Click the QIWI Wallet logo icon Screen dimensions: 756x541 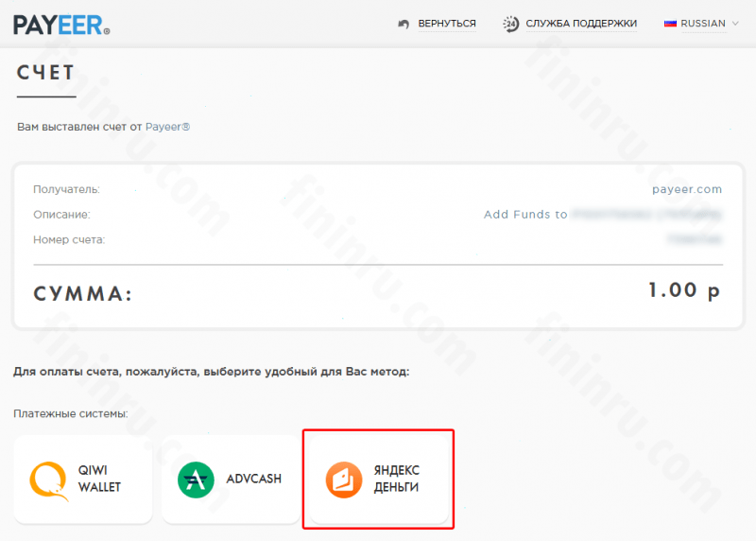point(49,480)
